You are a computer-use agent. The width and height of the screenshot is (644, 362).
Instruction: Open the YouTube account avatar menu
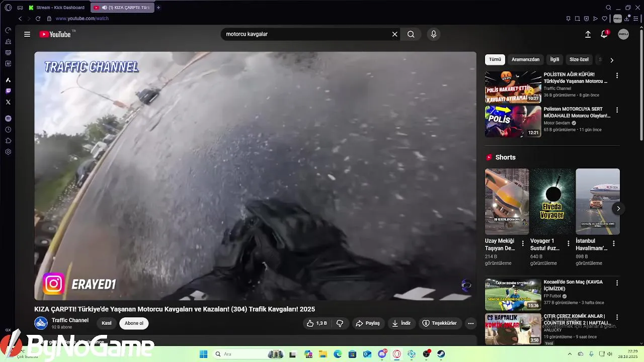pyautogui.click(x=623, y=34)
